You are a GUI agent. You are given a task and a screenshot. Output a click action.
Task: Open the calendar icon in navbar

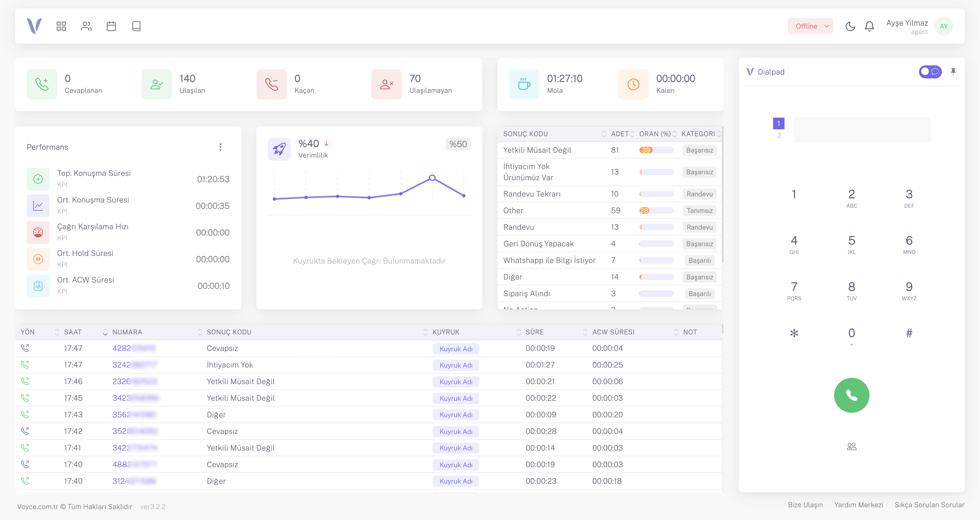click(111, 26)
